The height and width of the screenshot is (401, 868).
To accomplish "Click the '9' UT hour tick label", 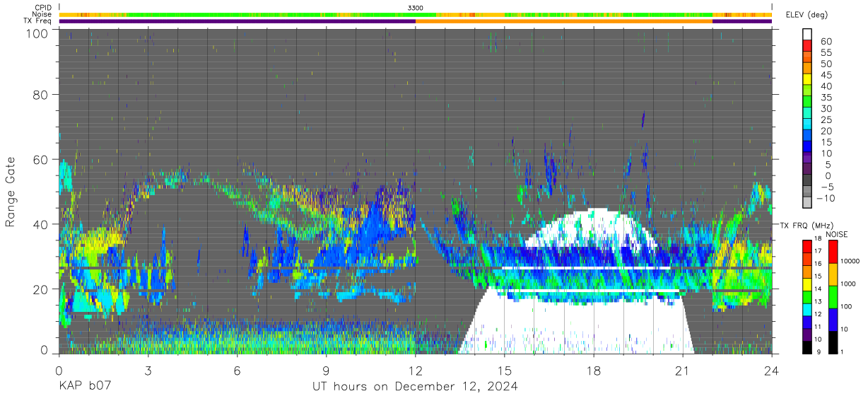I will pos(327,369).
